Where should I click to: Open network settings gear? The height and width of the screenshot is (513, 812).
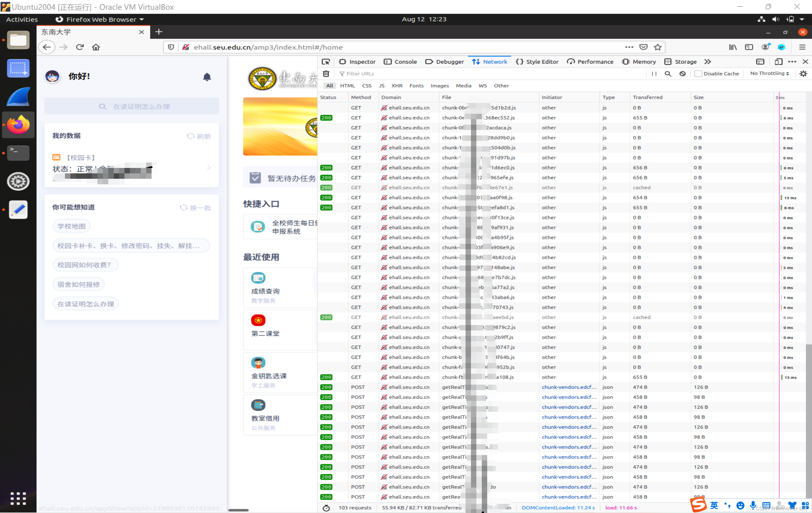pos(803,74)
